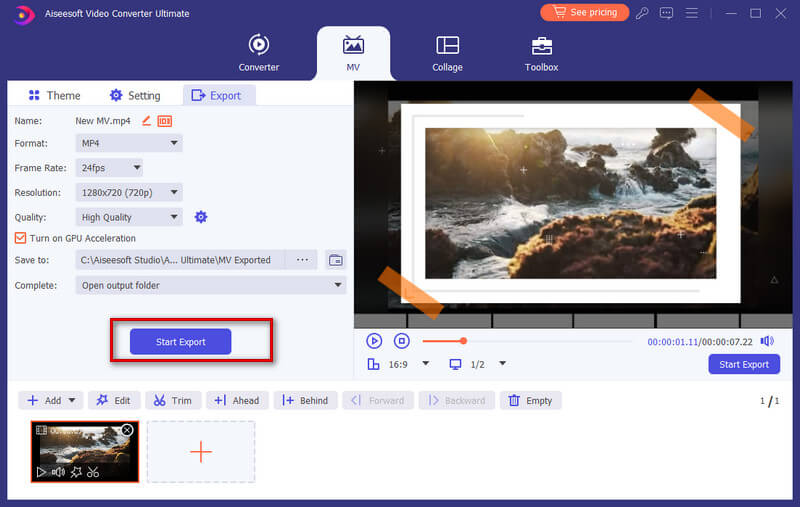The width and height of the screenshot is (800, 507).
Task: Expand the Format dropdown showing MP4
Action: 129,143
